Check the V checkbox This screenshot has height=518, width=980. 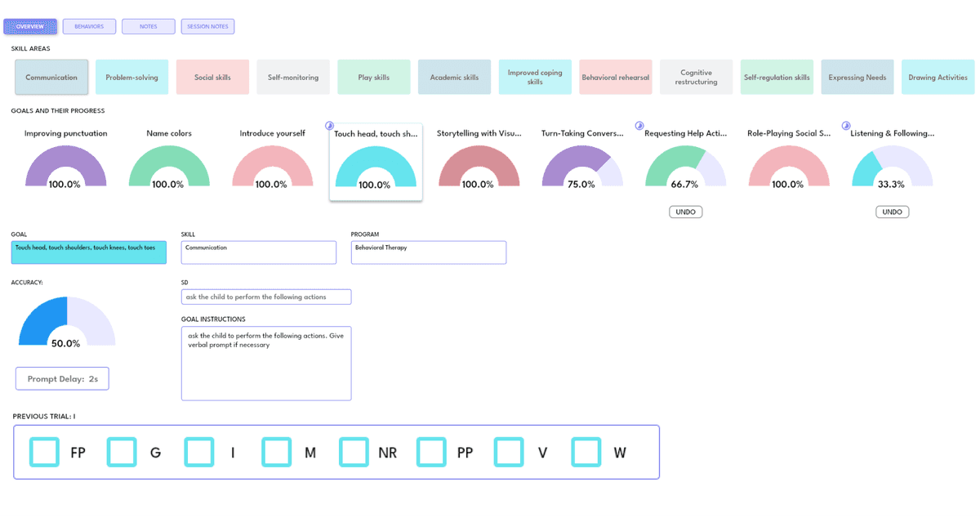pyautogui.click(x=509, y=452)
